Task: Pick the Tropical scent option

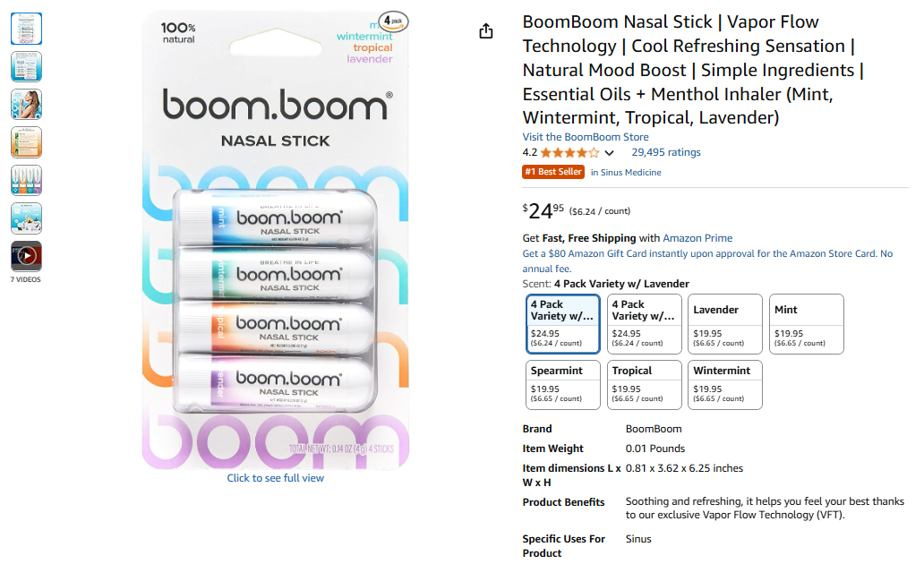Action: pos(644,384)
